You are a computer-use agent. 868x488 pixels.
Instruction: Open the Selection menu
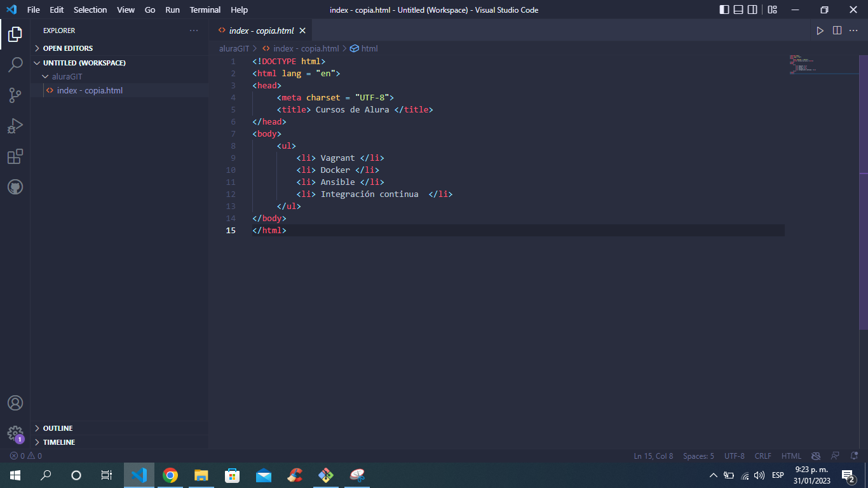[x=90, y=10]
